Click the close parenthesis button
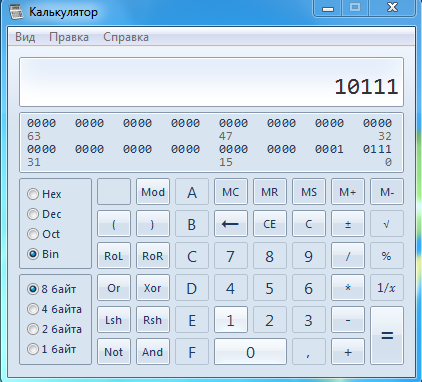Screen dimensions: 422x382 [153, 224]
